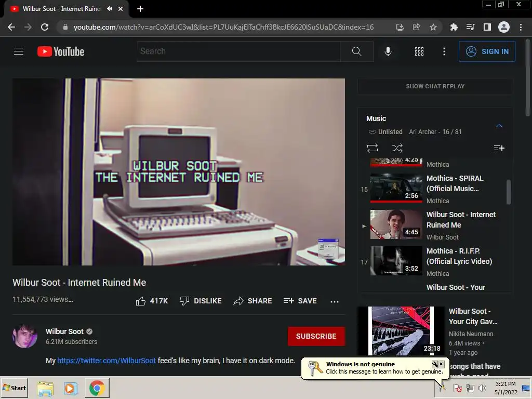
Task: Open the Chrome profile avatar
Action: [503, 27]
